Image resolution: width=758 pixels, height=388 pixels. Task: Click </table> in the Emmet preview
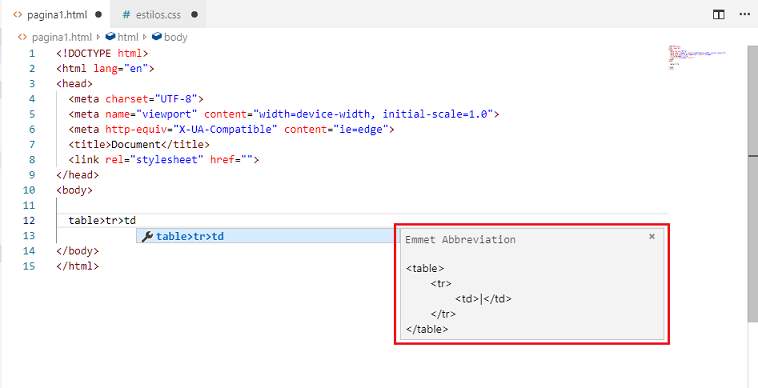coord(427,330)
